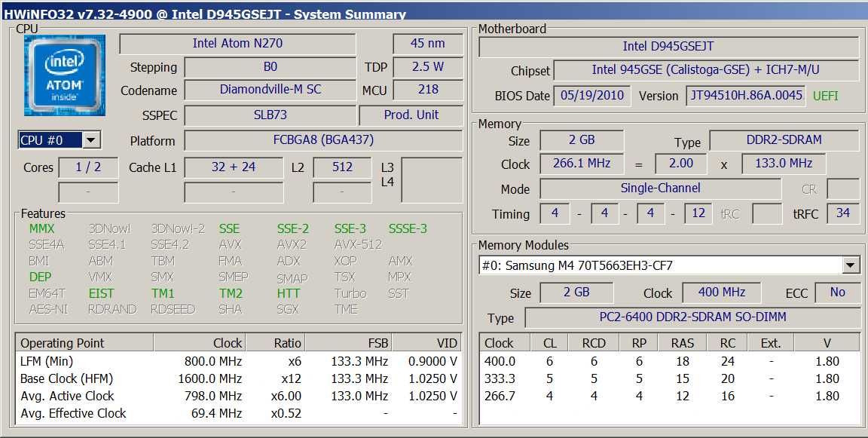Click the MMX feature flag

pos(42,228)
